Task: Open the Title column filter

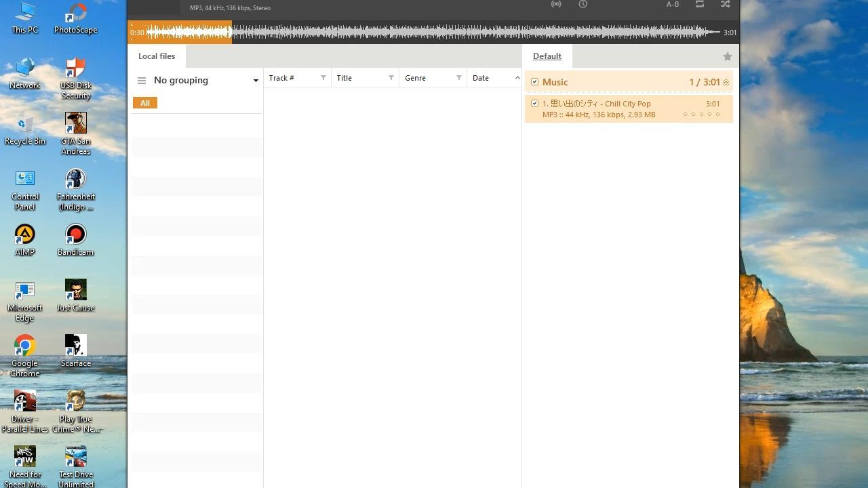Action: point(391,78)
